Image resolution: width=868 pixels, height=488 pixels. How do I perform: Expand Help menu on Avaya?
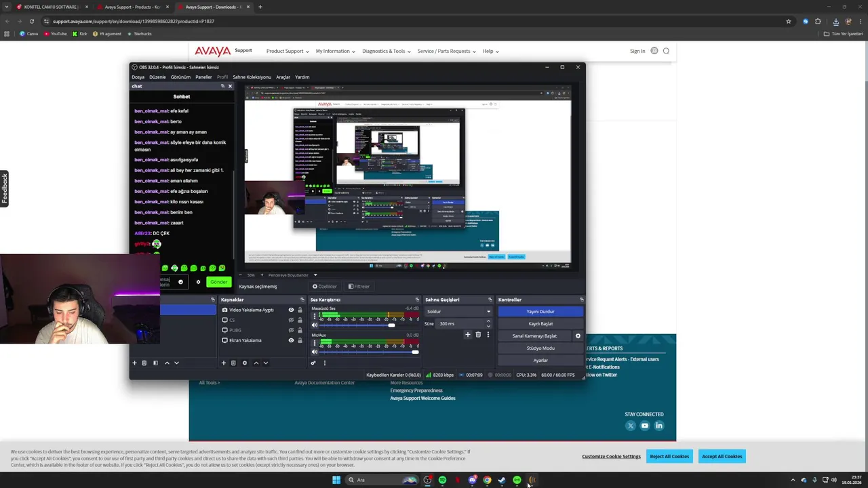[490, 51]
